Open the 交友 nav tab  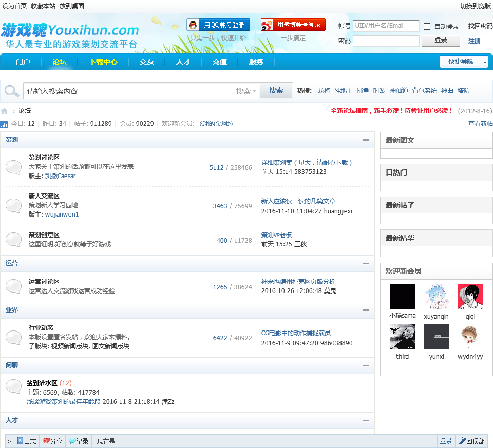point(147,62)
